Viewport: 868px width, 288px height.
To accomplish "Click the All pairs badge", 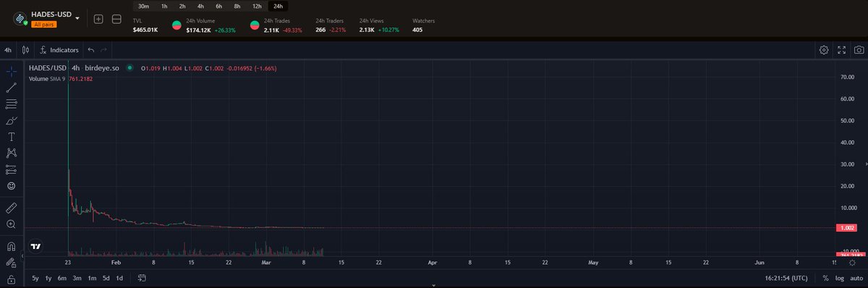I will [x=43, y=24].
